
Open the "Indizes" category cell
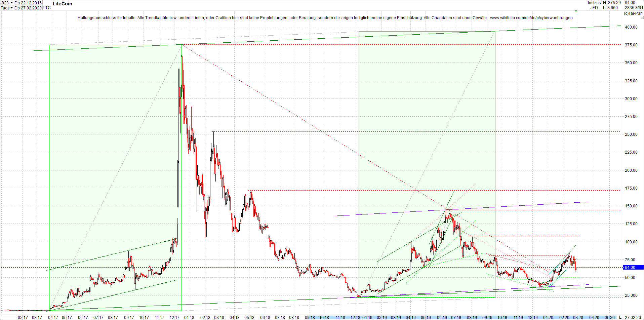click(x=594, y=2)
